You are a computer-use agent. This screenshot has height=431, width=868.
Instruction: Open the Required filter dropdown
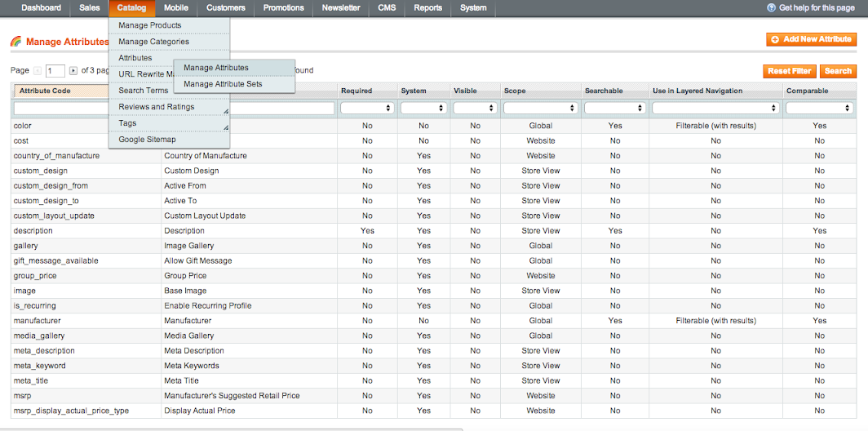(x=367, y=108)
